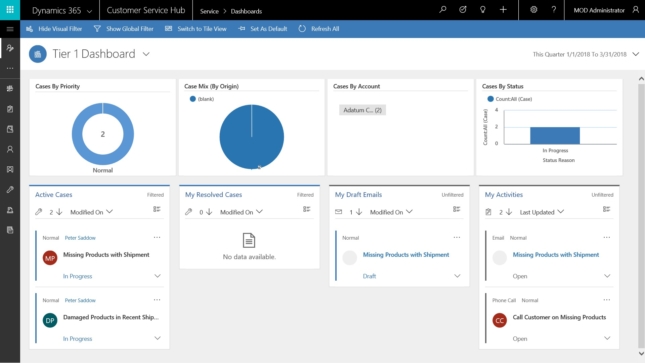Viewport: 645px width, 363px height.
Task: Click the lightbulb assistant icon
Action: (x=483, y=10)
